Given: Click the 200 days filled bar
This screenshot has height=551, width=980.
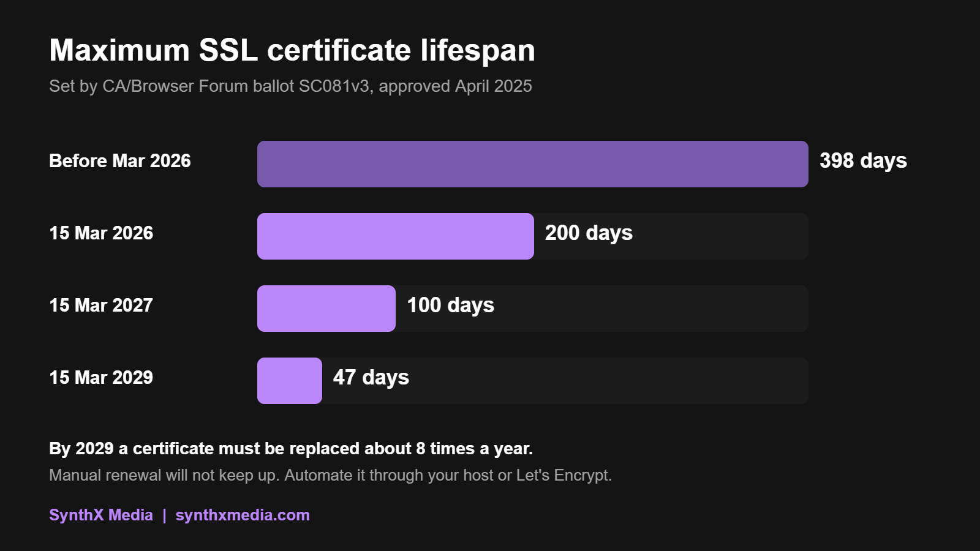Looking at the screenshot, I should (x=396, y=236).
